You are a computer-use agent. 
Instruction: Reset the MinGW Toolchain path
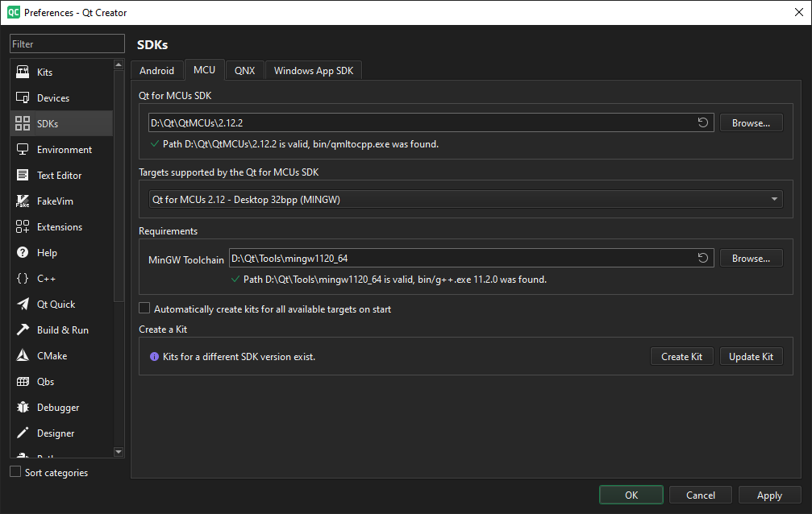point(702,258)
